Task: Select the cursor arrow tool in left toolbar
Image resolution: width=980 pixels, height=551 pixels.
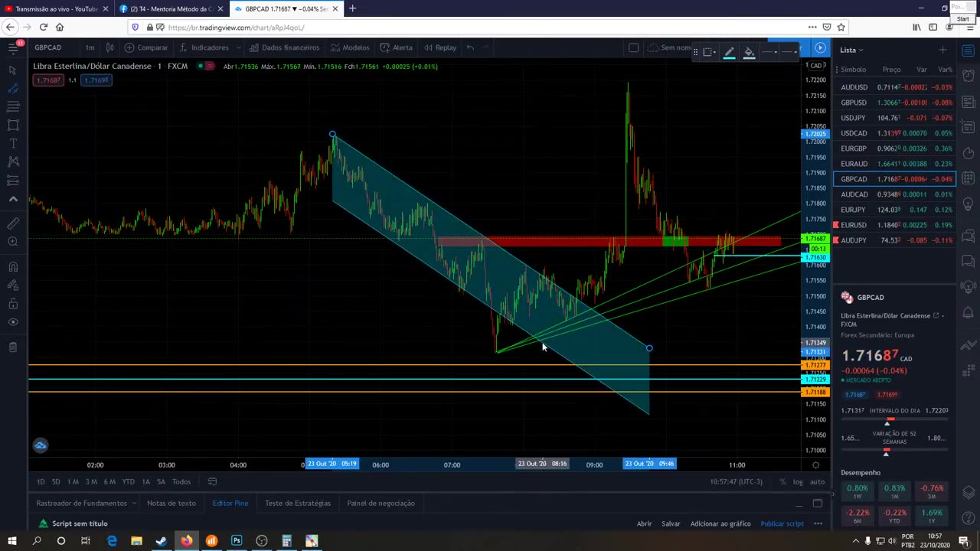Action: (x=13, y=70)
